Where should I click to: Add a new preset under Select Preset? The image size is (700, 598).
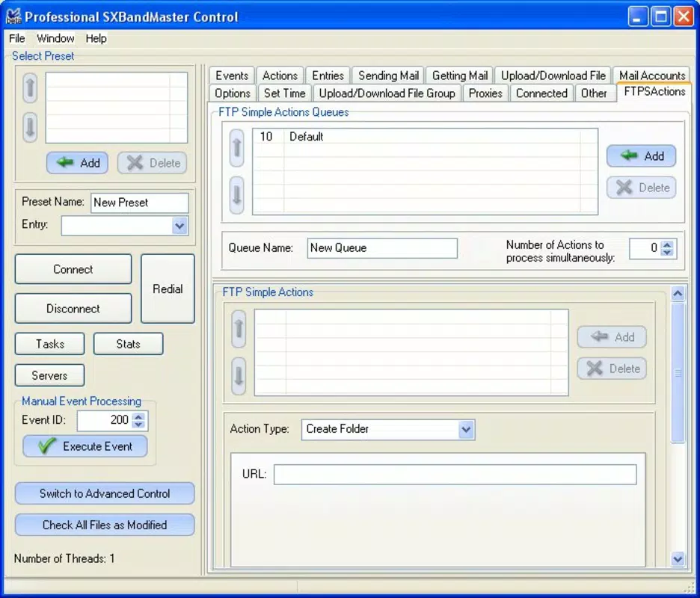pyautogui.click(x=77, y=163)
